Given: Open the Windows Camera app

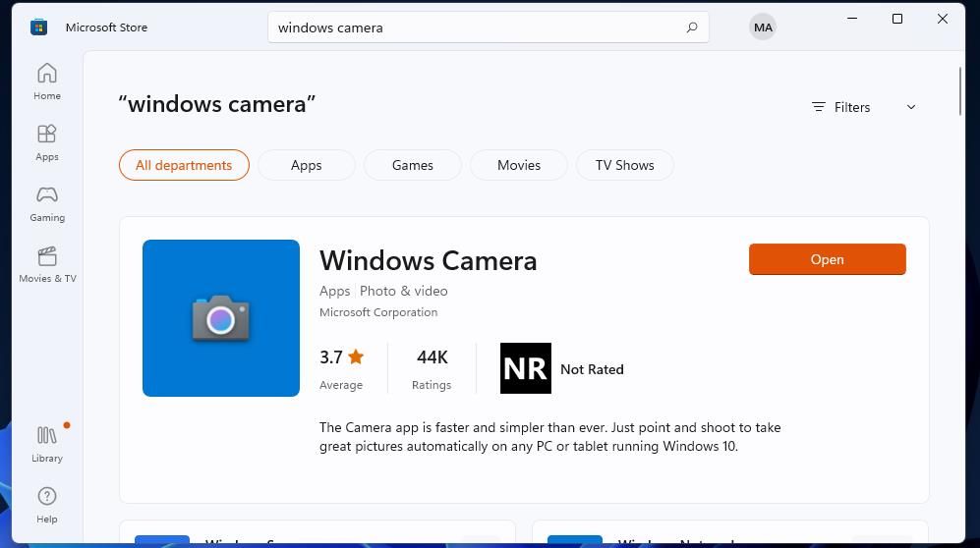Looking at the screenshot, I should [827, 259].
